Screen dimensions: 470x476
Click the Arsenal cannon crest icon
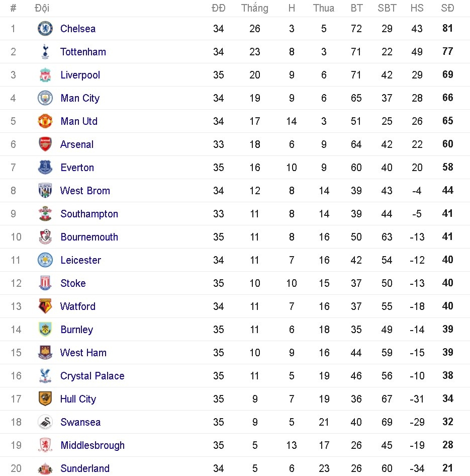45,144
